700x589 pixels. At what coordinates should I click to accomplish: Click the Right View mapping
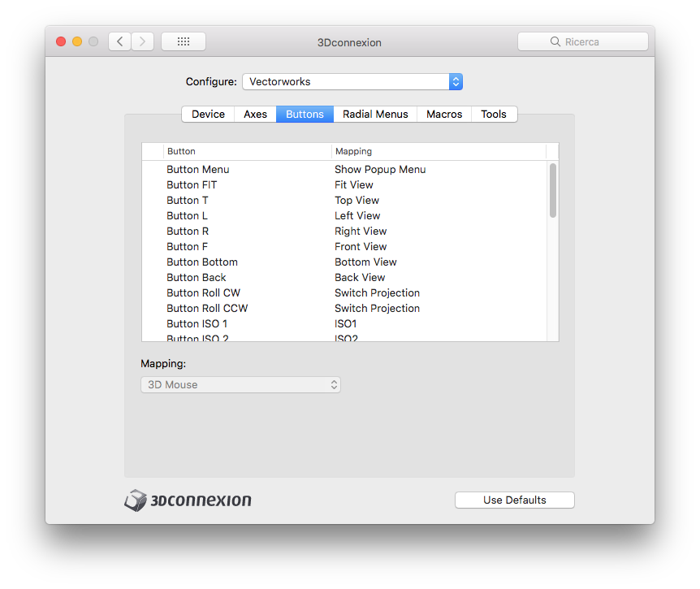click(x=361, y=232)
